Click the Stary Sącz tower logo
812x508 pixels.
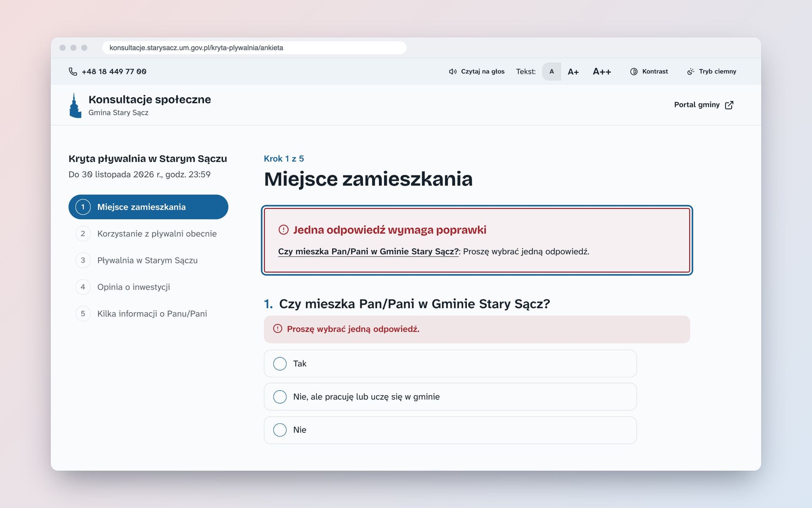75,105
